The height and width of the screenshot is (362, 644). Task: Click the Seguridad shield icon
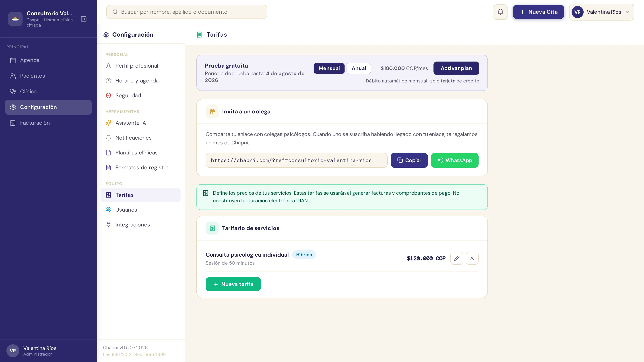pos(108,96)
